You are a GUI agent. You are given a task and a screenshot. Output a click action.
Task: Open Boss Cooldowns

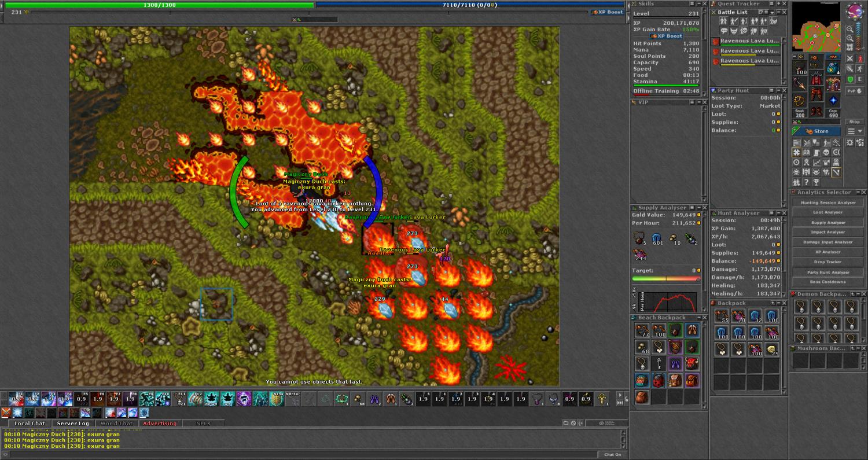point(828,282)
